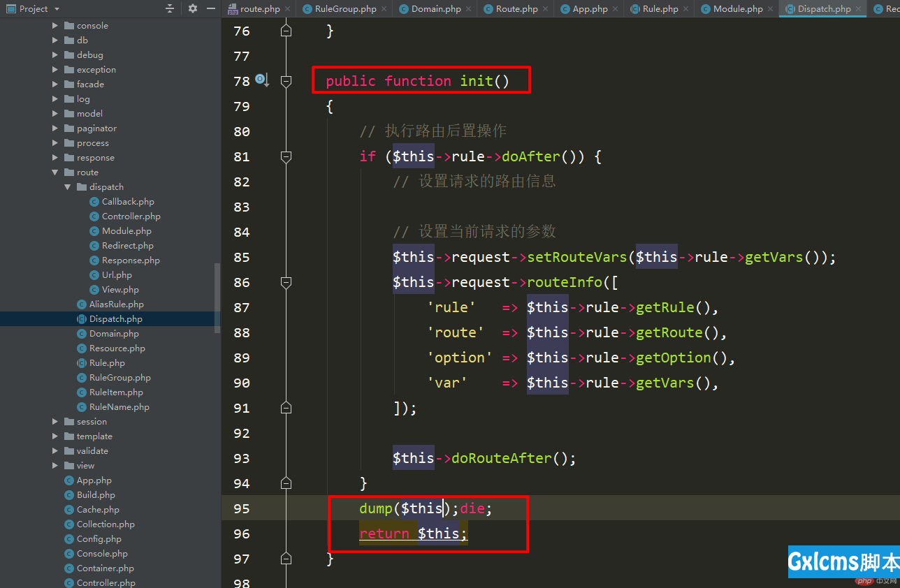This screenshot has width=900, height=588.
Task: Close the RuleGroup.php tab
Action: click(x=384, y=8)
